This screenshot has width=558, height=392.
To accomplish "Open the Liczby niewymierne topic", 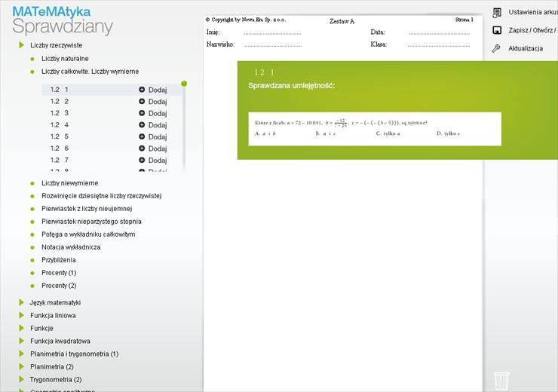I will [69, 183].
